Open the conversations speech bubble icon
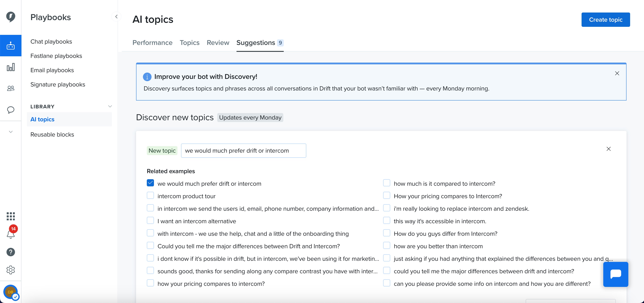This screenshot has width=644, height=303. click(11, 109)
